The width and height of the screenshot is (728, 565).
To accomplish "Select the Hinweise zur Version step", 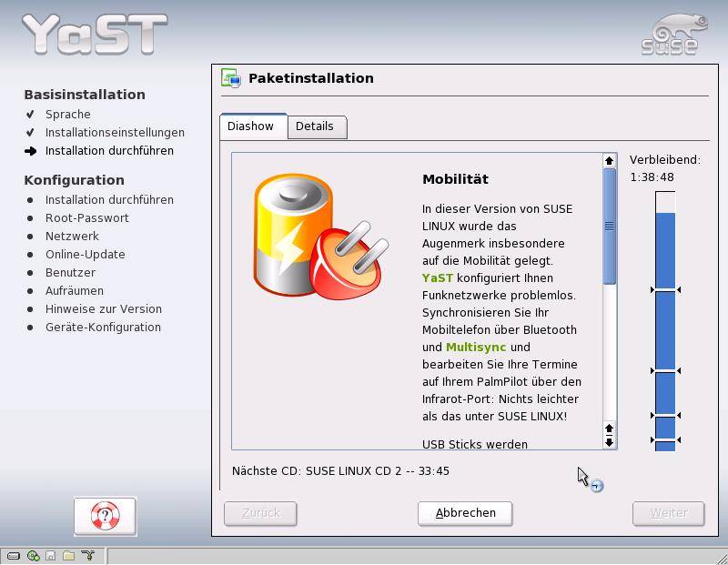I will 104,308.
